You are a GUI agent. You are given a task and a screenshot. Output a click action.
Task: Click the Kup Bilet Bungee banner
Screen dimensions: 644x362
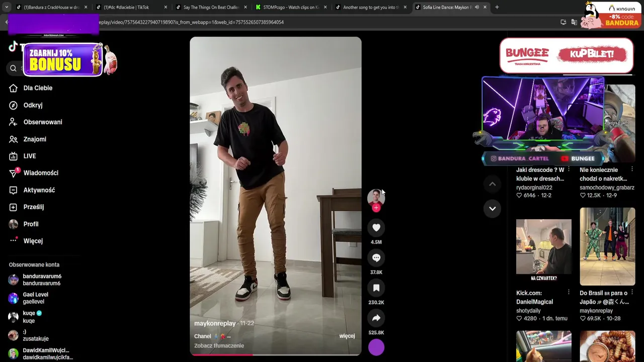(x=567, y=55)
